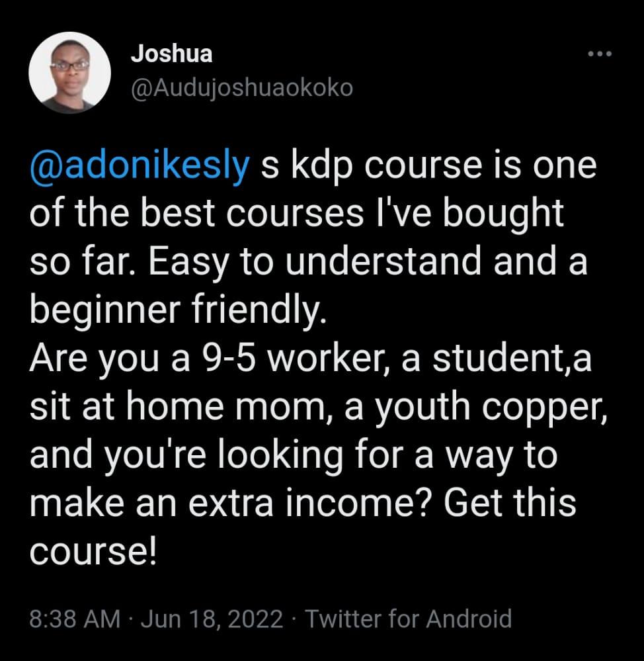644x661 pixels.
Task: Click the Twitter for Android source label
Action: click(409, 619)
